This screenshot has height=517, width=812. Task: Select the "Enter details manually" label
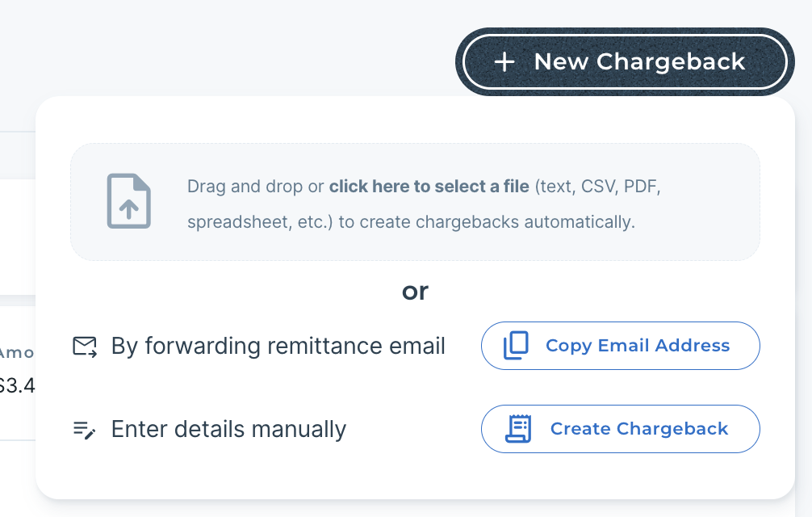(228, 429)
